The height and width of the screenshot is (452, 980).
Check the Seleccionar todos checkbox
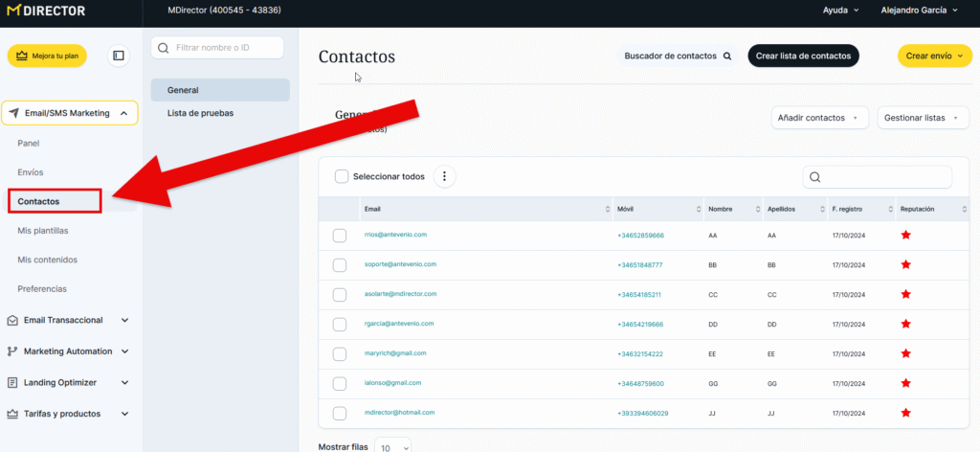[x=342, y=176]
